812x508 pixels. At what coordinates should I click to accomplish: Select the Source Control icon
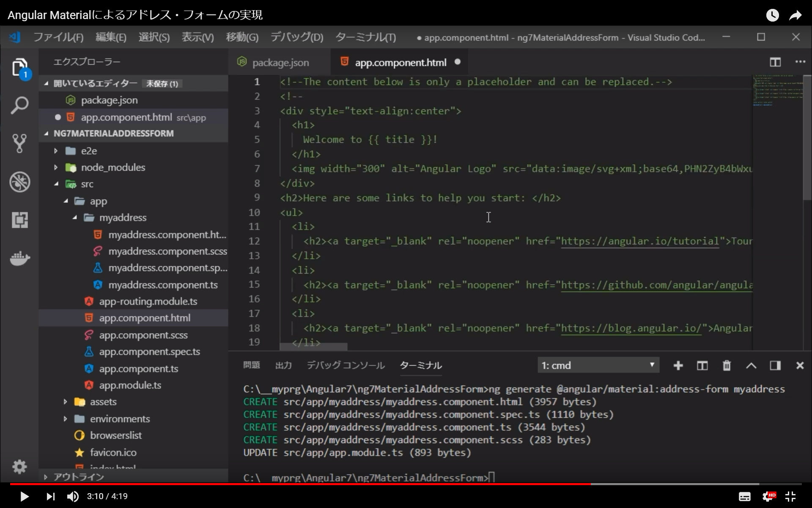[x=19, y=144]
